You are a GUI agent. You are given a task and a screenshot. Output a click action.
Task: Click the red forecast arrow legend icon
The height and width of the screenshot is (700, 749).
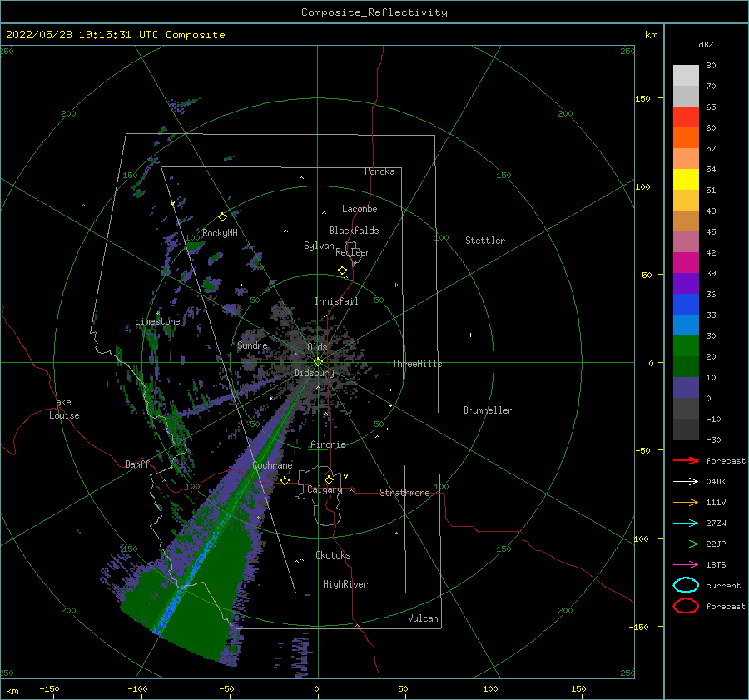(686, 460)
